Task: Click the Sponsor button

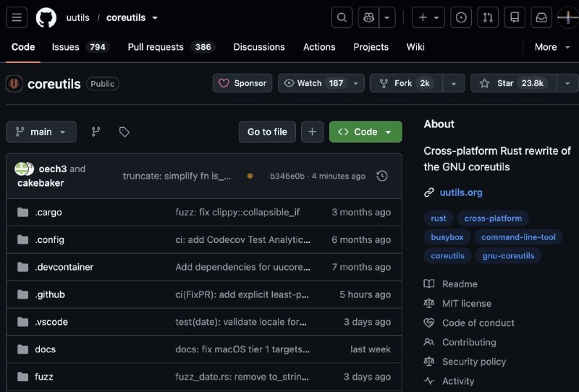Action: (242, 83)
